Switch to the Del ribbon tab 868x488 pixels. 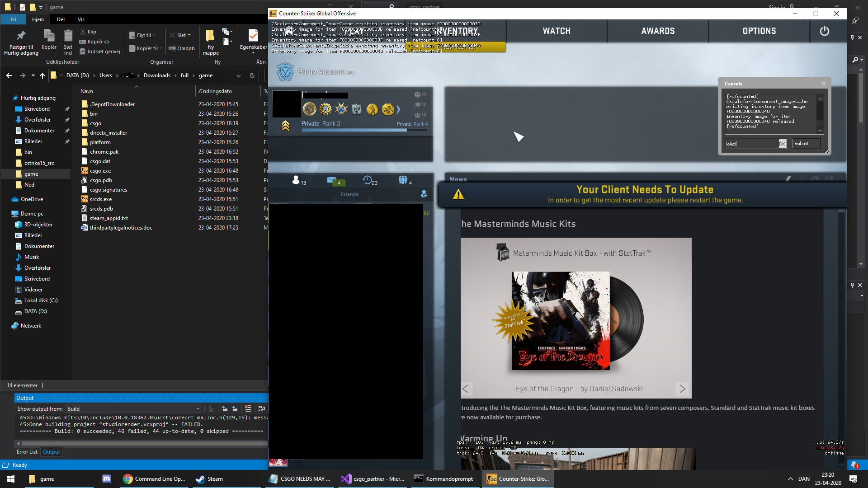[x=61, y=19]
